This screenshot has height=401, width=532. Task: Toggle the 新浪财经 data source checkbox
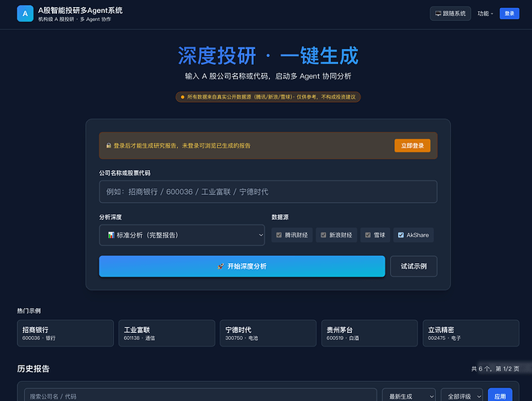pyautogui.click(x=324, y=235)
